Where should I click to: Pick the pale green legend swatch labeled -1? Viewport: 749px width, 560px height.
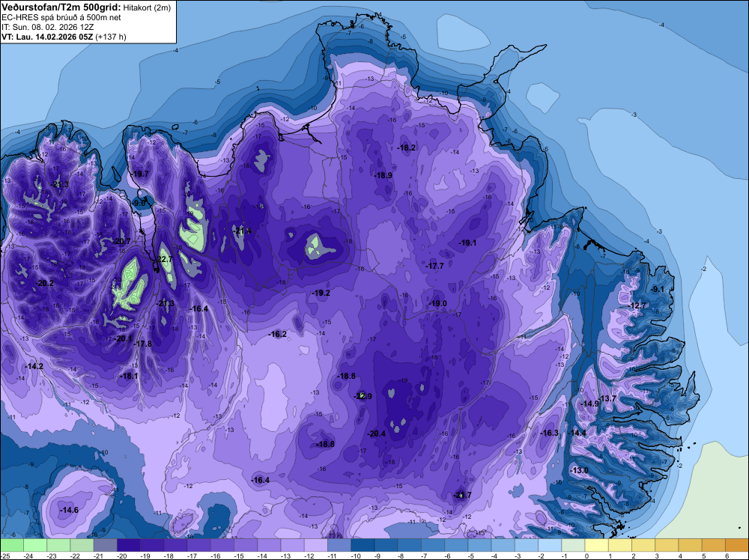573,545
